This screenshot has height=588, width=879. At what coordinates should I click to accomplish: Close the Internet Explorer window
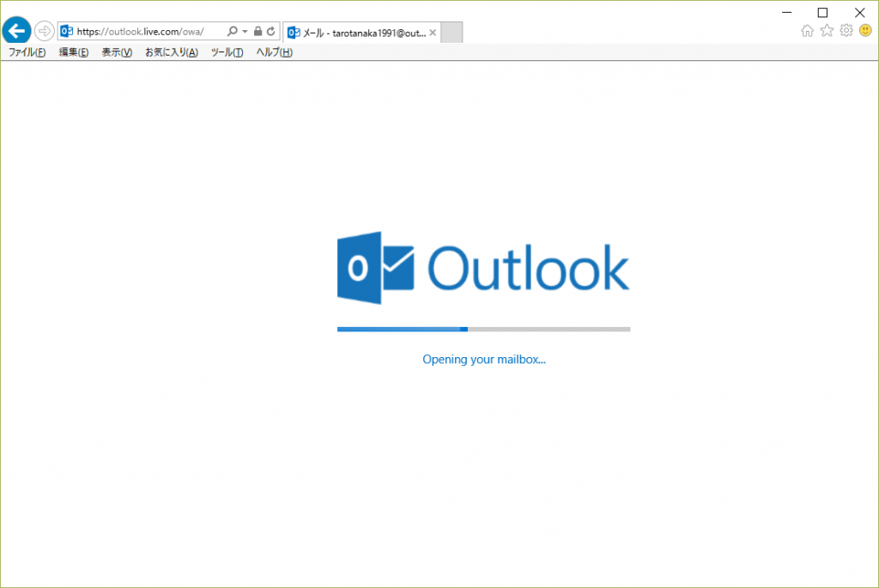point(859,12)
